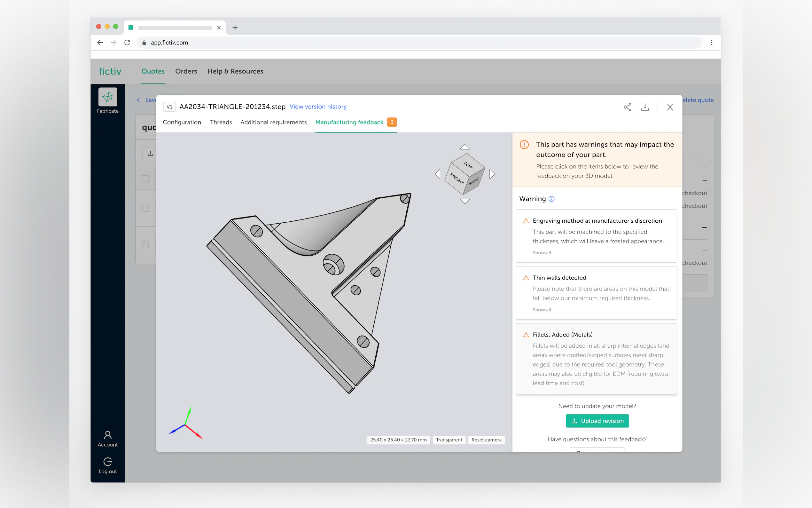Open the Fabricate sidebar icon
Viewport: 812px width, 508px height.
[x=107, y=98]
